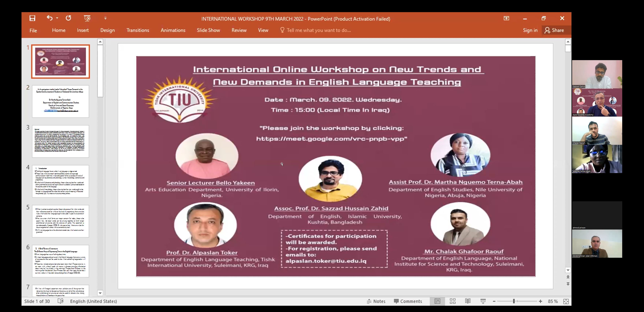
Task: Click the Save icon in quick access toolbar
Action: point(32,18)
